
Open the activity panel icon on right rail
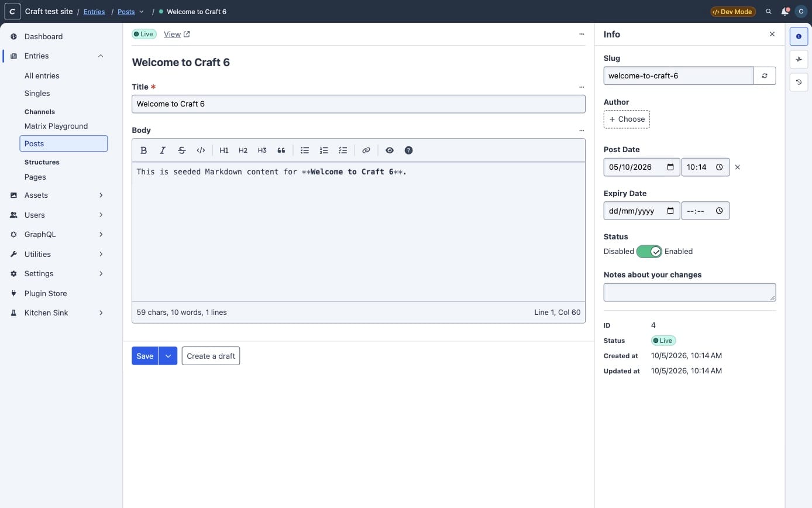(799, 59)
